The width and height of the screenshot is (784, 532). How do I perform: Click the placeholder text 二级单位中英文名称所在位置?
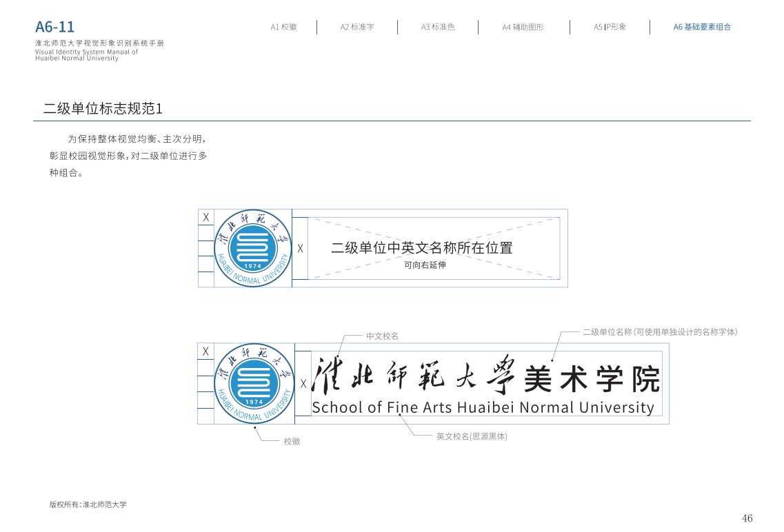pos(422,248)
